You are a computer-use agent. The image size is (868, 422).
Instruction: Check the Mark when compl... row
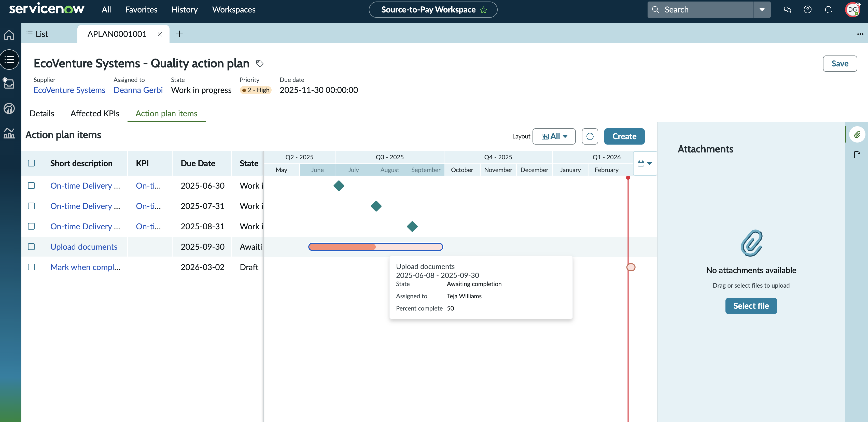click(31, 267)
